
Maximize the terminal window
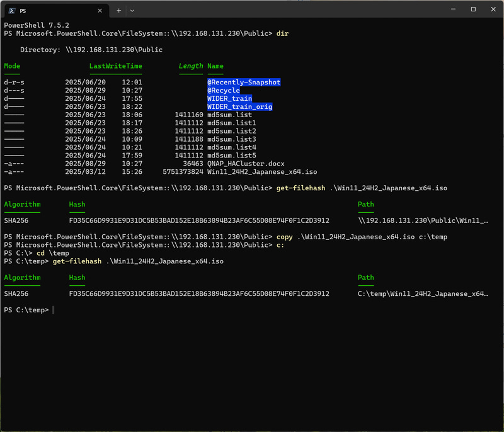coord(473,9)
